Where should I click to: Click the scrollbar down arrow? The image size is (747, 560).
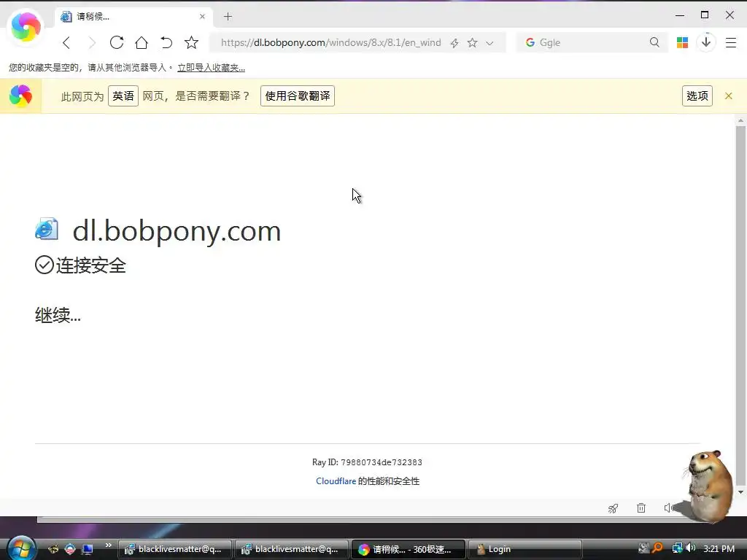741,492
